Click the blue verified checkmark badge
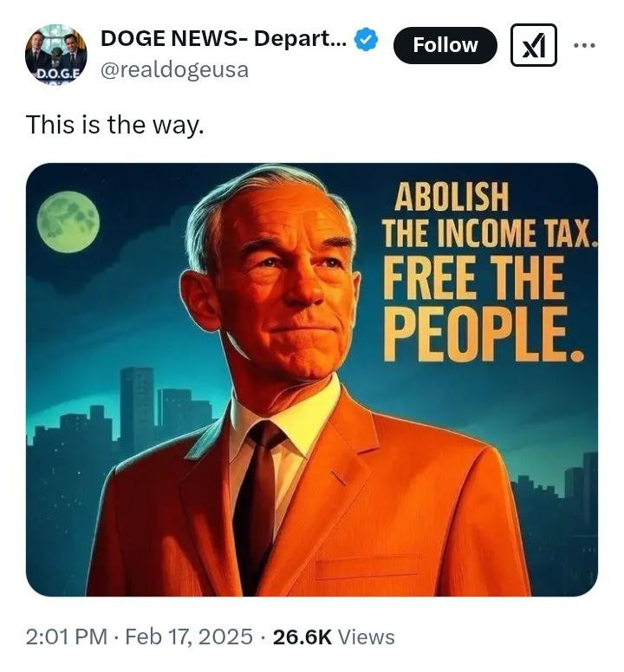This screenshot has width=624, height=672. (x=367, y=40)
